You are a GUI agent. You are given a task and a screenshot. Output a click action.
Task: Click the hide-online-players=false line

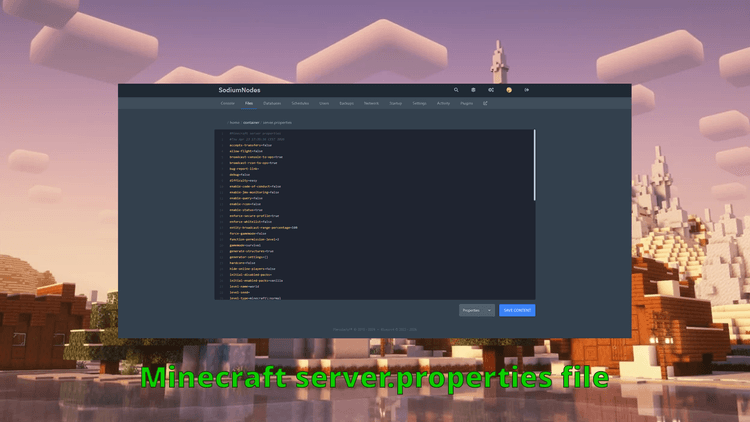pyautogui.click(x=252, y=269)
